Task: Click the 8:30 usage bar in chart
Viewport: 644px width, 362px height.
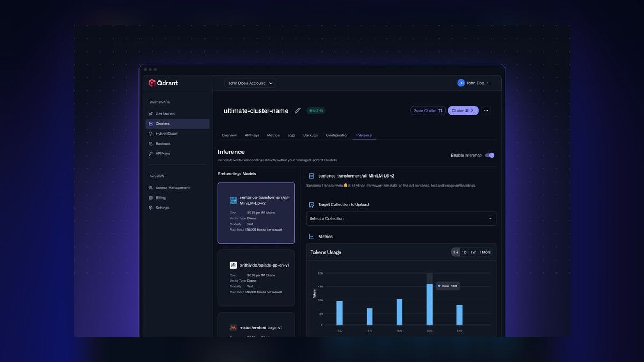Action: (429, 304)
